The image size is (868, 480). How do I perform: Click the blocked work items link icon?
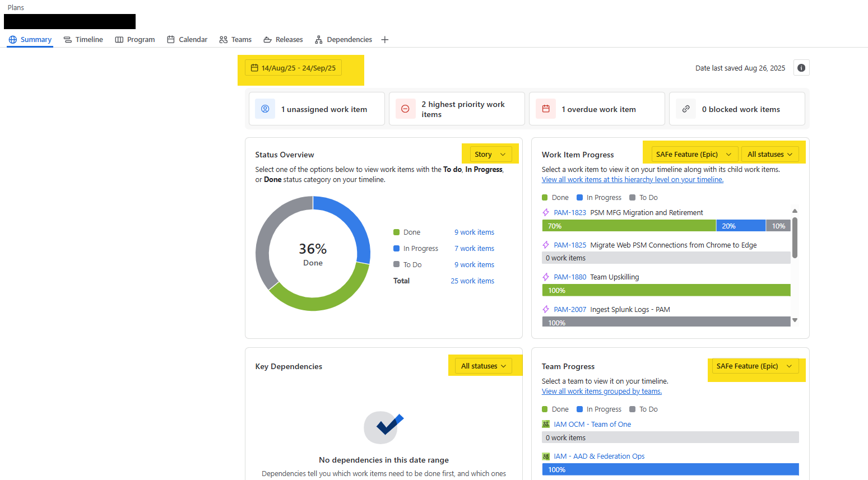[686, 109]
